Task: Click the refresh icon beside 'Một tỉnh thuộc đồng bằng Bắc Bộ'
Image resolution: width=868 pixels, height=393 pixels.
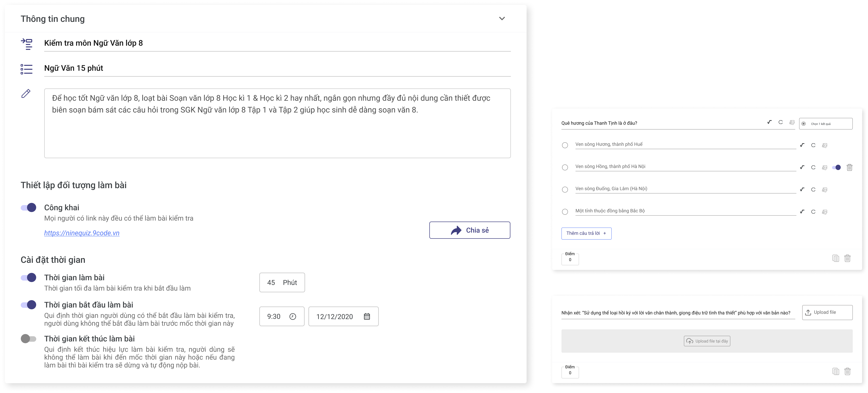Action: pos(813,212)
